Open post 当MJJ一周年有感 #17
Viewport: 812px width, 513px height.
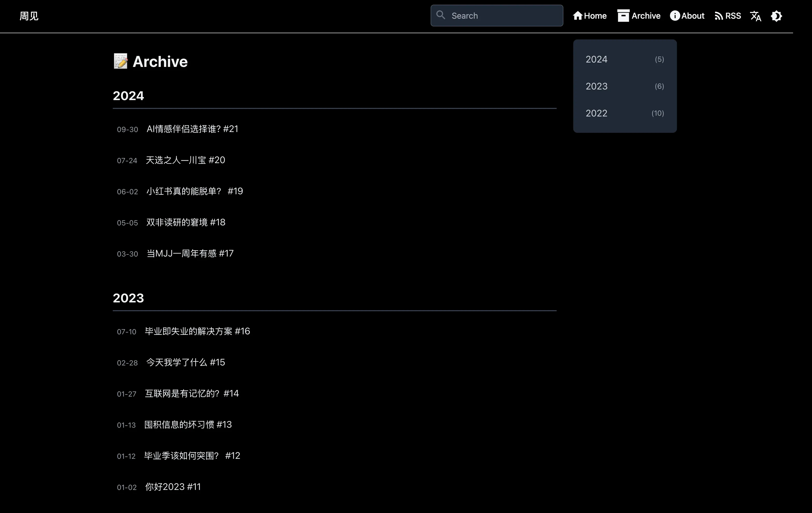point(190,253)
